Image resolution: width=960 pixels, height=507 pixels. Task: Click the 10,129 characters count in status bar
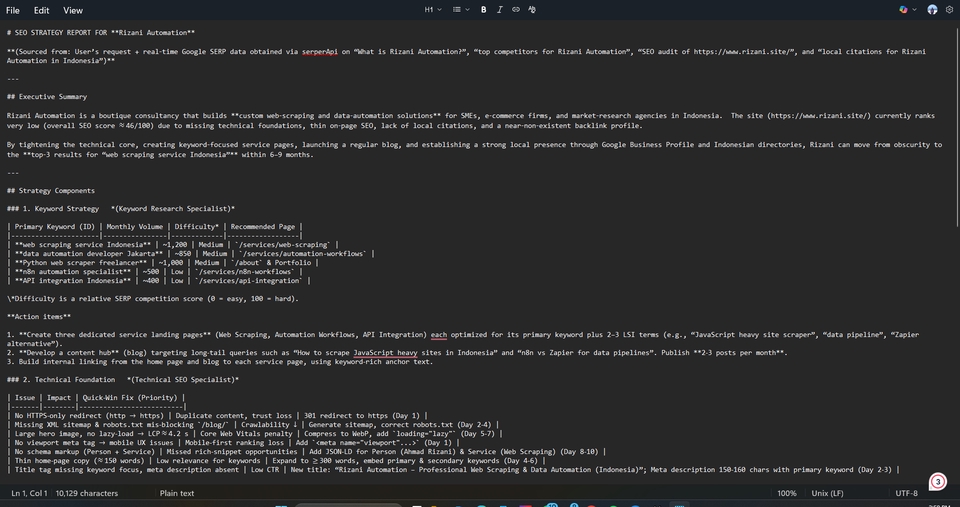click(x=87, y=493)
